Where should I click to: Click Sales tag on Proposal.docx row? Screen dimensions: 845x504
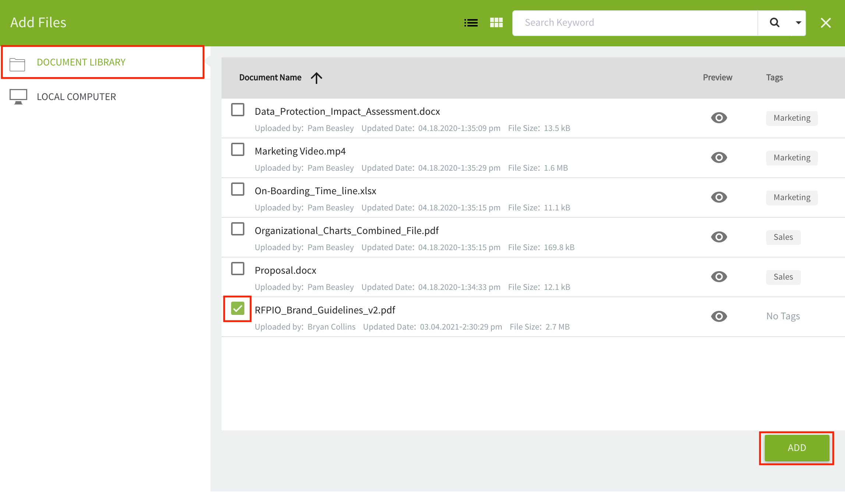click(x=783, y=277)
